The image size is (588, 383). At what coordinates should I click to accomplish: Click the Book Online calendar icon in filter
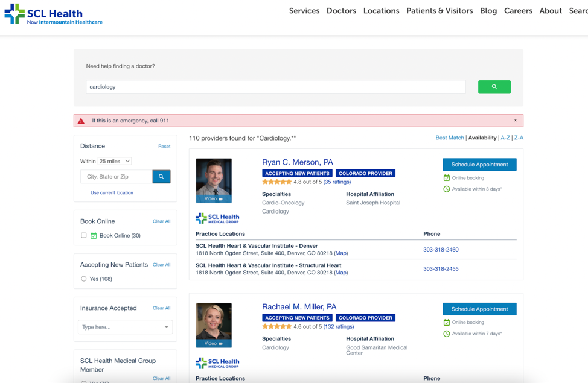coord(94,235)
